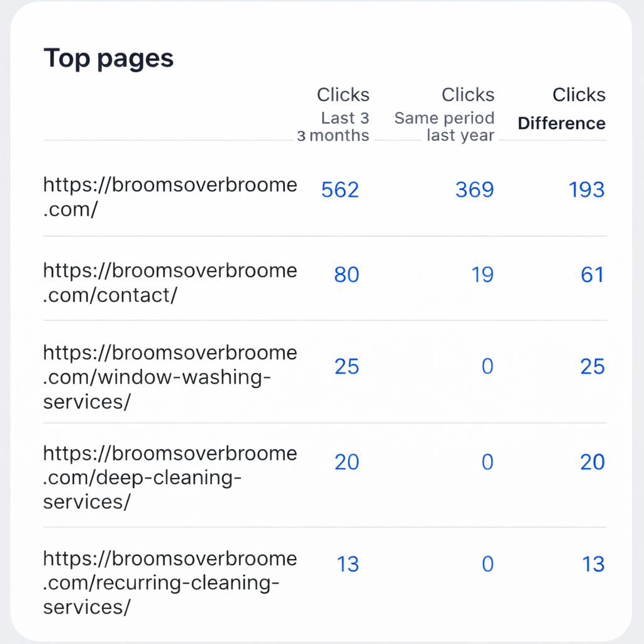Click the 13 last-3-months clicks for recurring cleaning

pyautogui.click(x=348, y=564)
